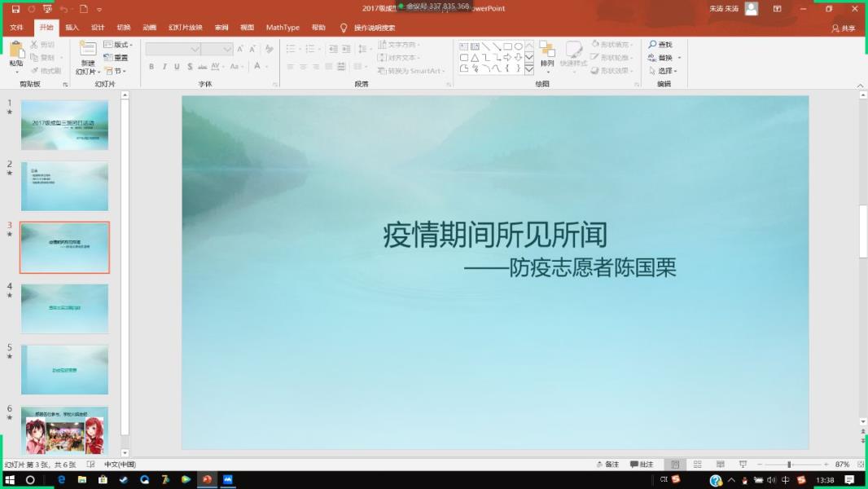Switch to Reading view icon

click(x=720, y=464)
